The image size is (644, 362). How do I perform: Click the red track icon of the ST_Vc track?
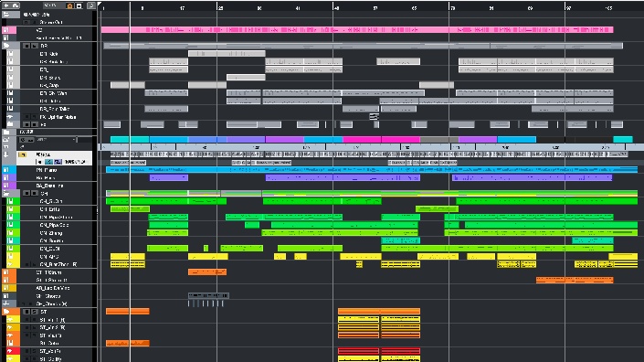click(10, 351)
